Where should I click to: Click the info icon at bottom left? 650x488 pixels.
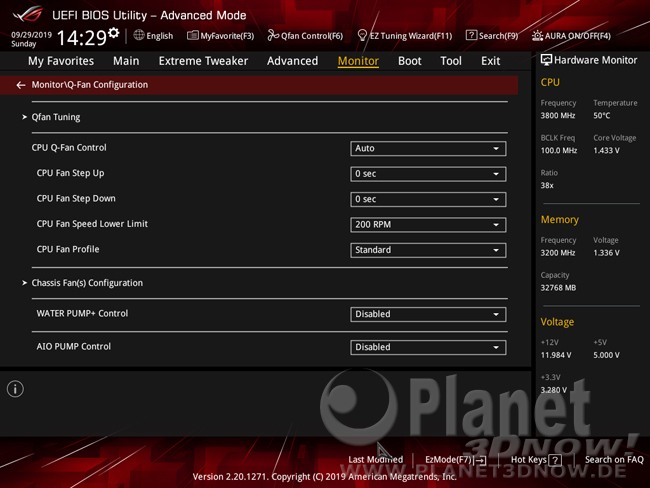point(15,389)
